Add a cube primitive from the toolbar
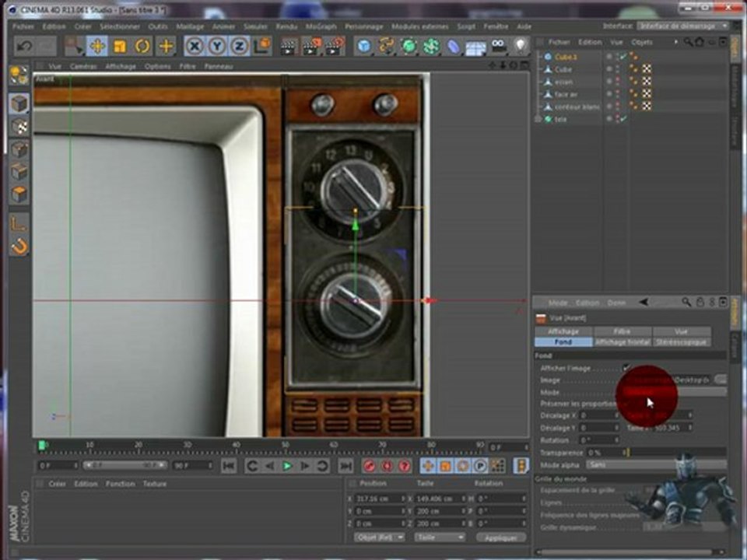 coord(364,46)
